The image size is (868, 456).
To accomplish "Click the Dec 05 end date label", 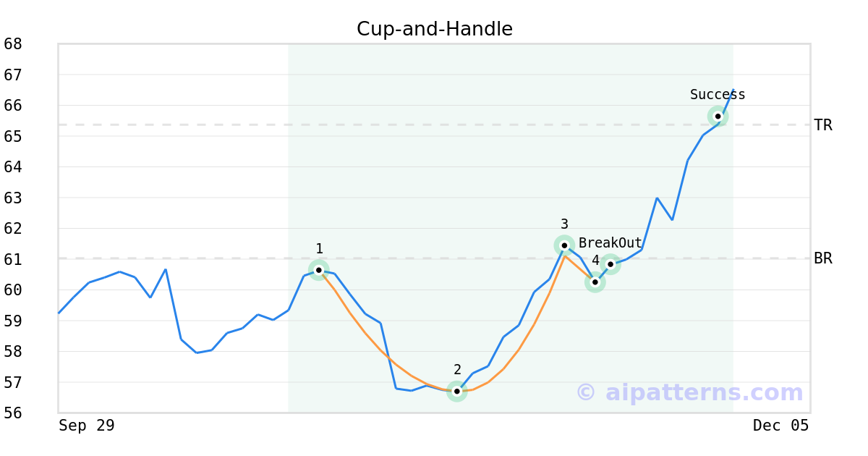I will pyautogui.click(x=780, y=426).
